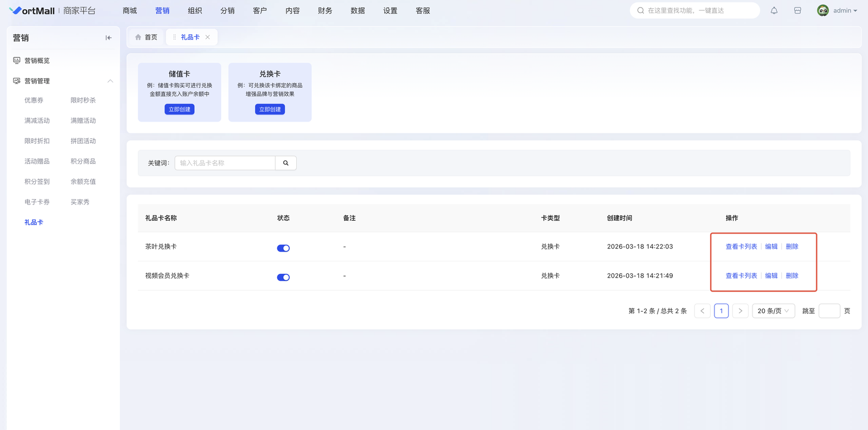868x430 pixels.
Task: Open the admin user dropdown
Action: [845, 11]
